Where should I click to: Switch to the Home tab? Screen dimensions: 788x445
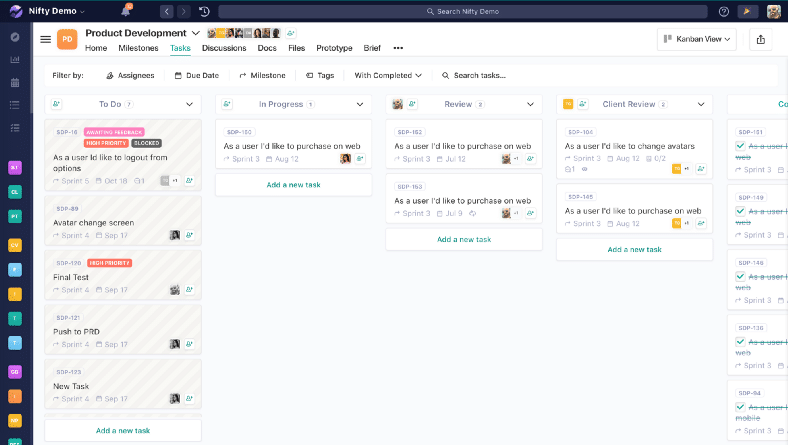[x=96, y=48]
